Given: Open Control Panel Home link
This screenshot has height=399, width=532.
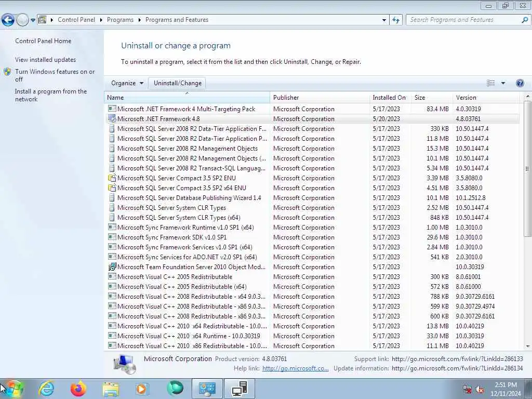Looking at the screenshot, I should pos(43,41).
